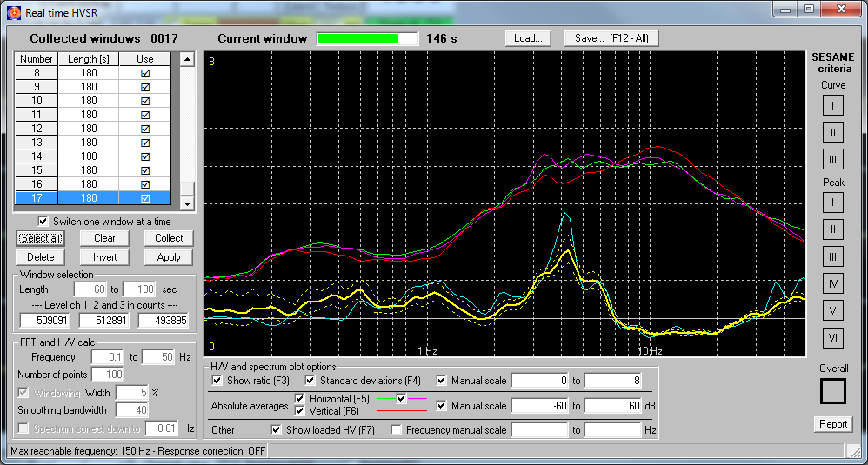Click the Smoothing bandwidth field
Screen dimensions: 868x465
pos(131,410)
